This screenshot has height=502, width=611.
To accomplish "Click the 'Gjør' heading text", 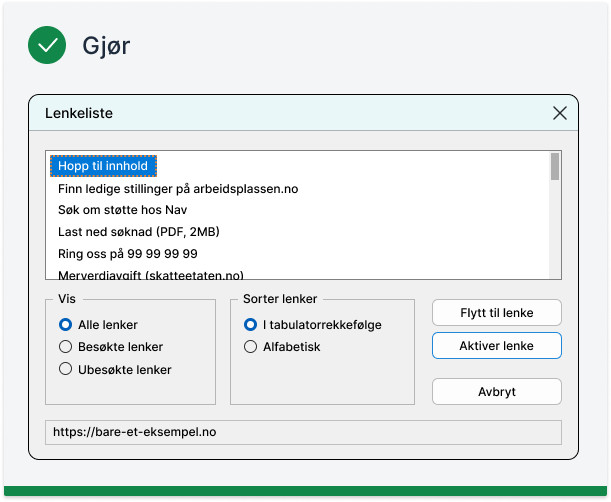I will pos(106,46).
